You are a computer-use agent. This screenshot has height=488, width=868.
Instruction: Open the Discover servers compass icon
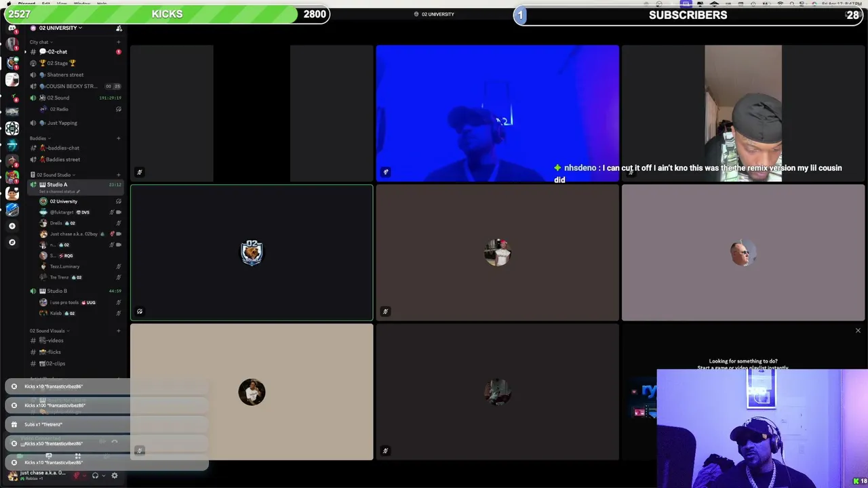pos(12,242)
